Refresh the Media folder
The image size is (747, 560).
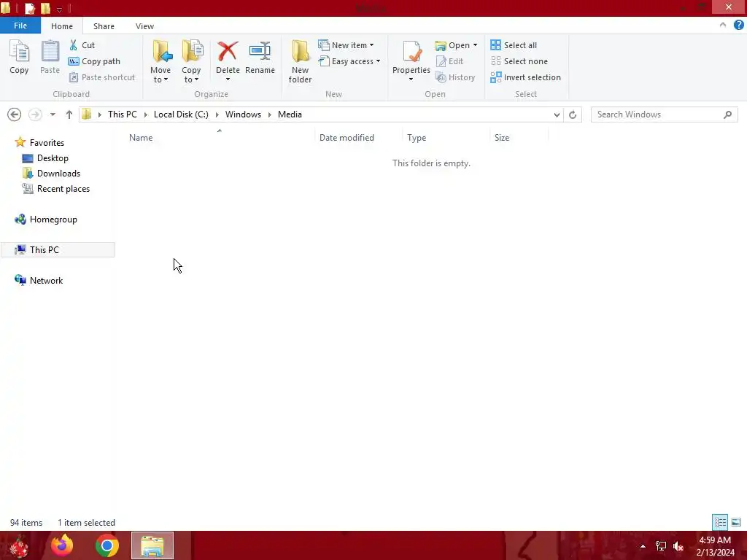(573, 114)
